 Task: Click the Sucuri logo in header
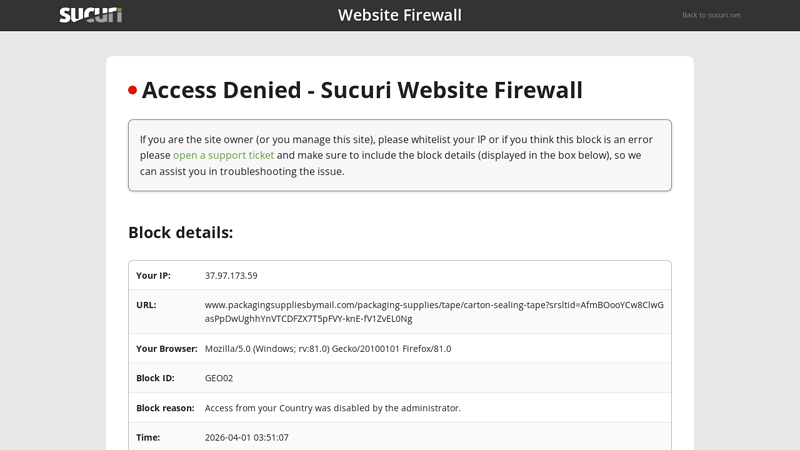tap(90, 15)
